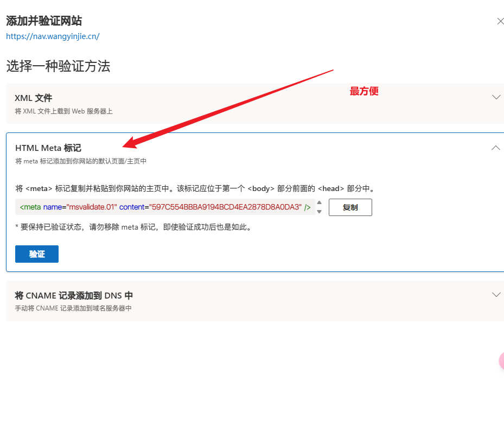Click the down arrow beside the meta tag box
Screen dimensions: 504x425
pyautogui.click(x=320, y=212)
